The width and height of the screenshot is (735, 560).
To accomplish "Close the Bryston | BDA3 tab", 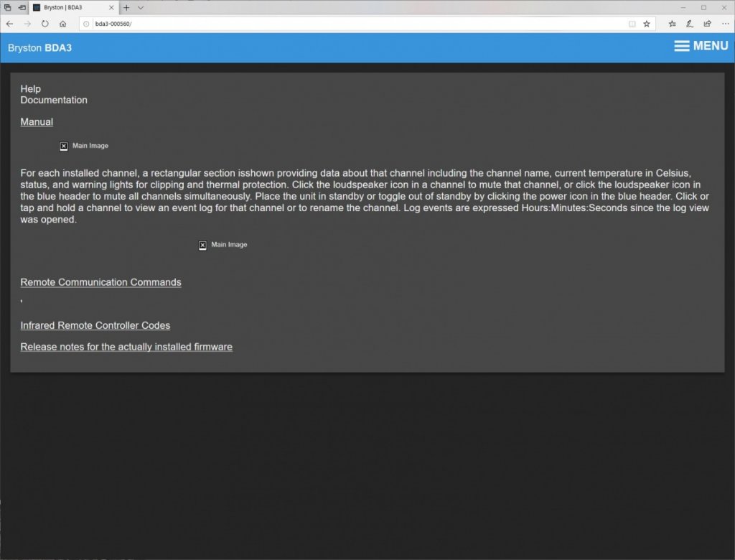I will (111, 7).
